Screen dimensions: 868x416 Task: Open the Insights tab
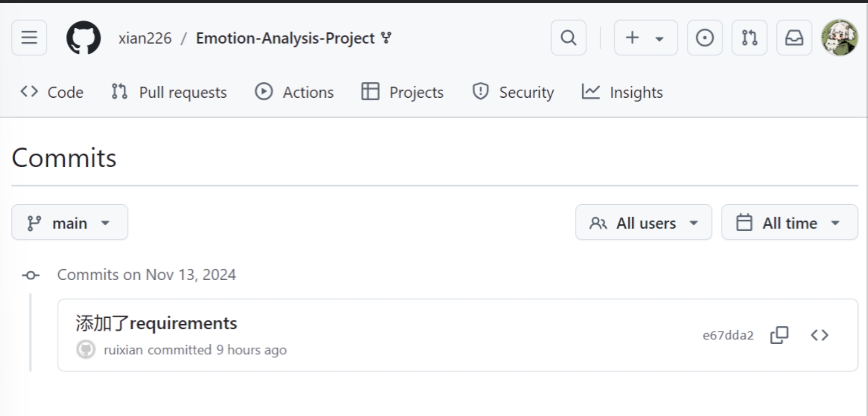(x=622, y=92)
